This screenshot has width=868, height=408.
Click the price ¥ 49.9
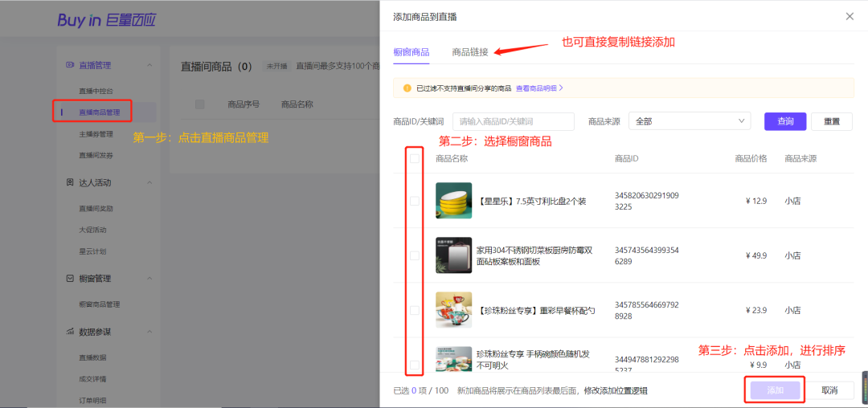756,256
